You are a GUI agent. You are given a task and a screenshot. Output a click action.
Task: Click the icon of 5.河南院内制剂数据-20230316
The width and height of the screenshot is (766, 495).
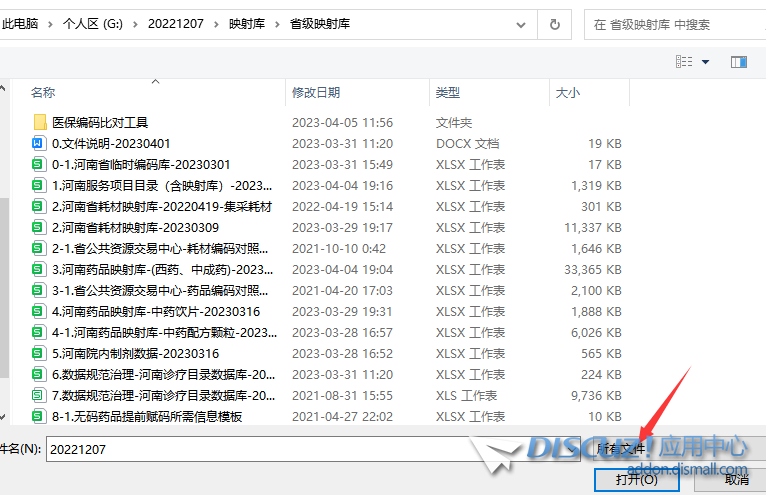tap(40, 353)
